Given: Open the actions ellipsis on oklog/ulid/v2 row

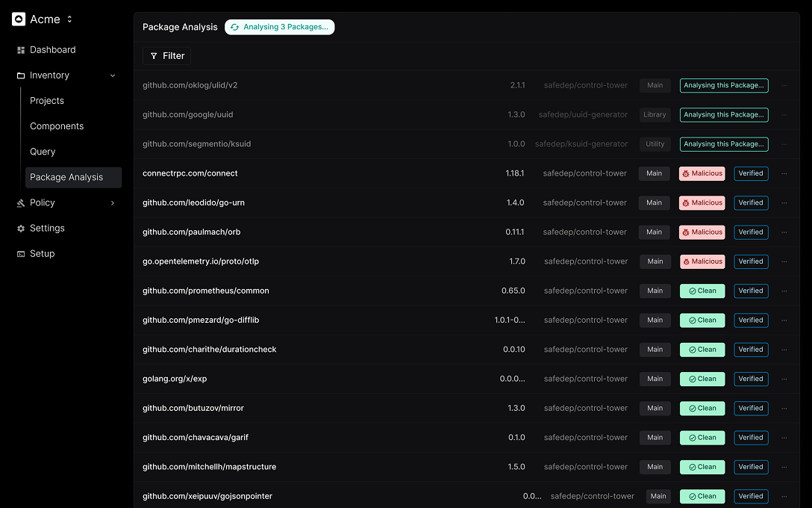Looking at the screenshot, I should click(x=784, y=85).
